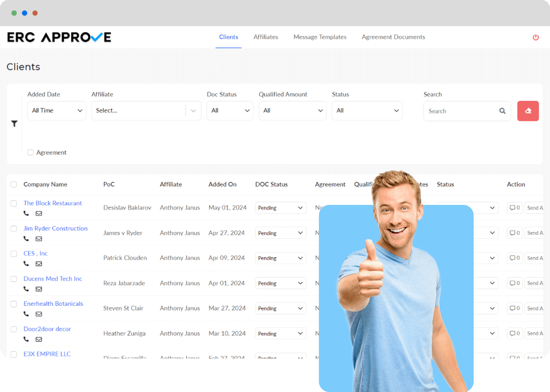550x392 pixels.
Task: Click the red clear filters eraser icon
Action: [x=528, y=111]
